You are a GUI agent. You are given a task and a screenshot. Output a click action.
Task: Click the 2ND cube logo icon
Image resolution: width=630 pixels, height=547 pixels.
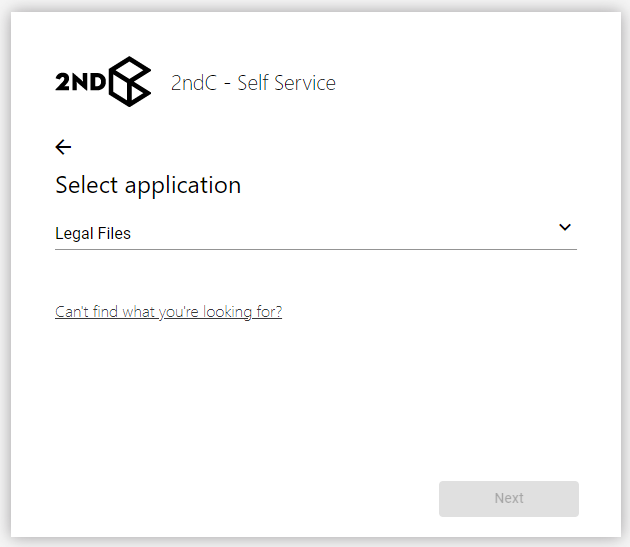coord(130,81)
